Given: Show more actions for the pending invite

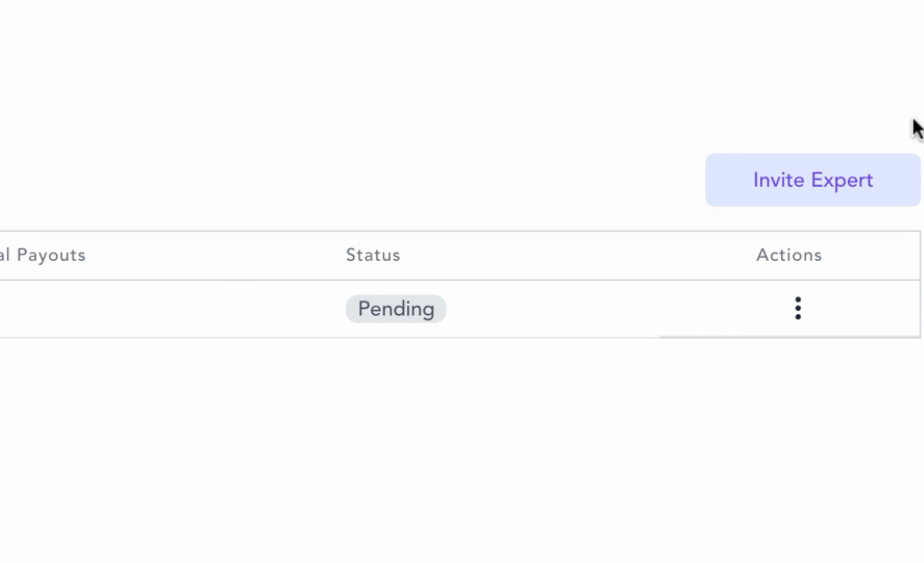Looking at the screenshot, I should (x=797, y=309).
